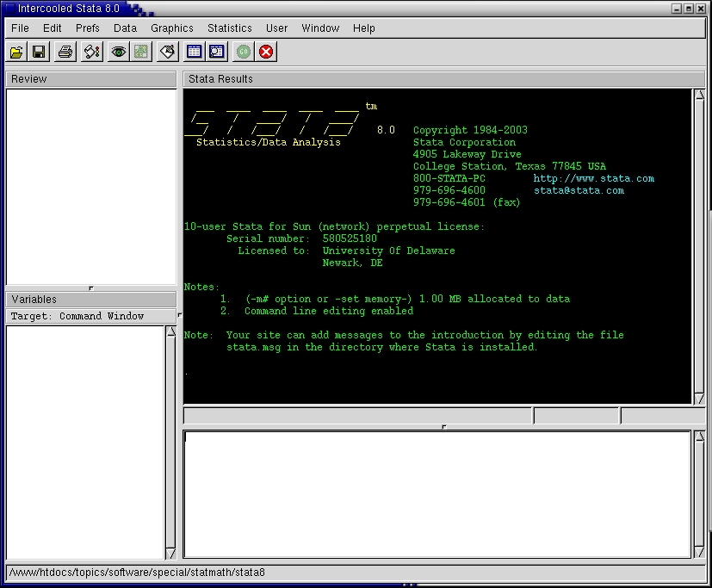
Task: Click the University Of Delaware text
Action: 388,251
